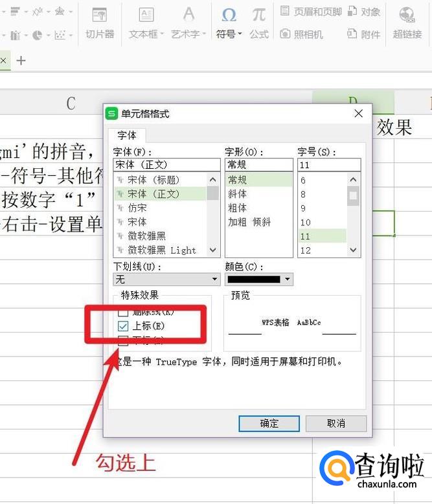This screenshot has width=432, height=504.
Task: Click the 确定 (OK) button
Action: pyautogui.click(x=269, y=423)
